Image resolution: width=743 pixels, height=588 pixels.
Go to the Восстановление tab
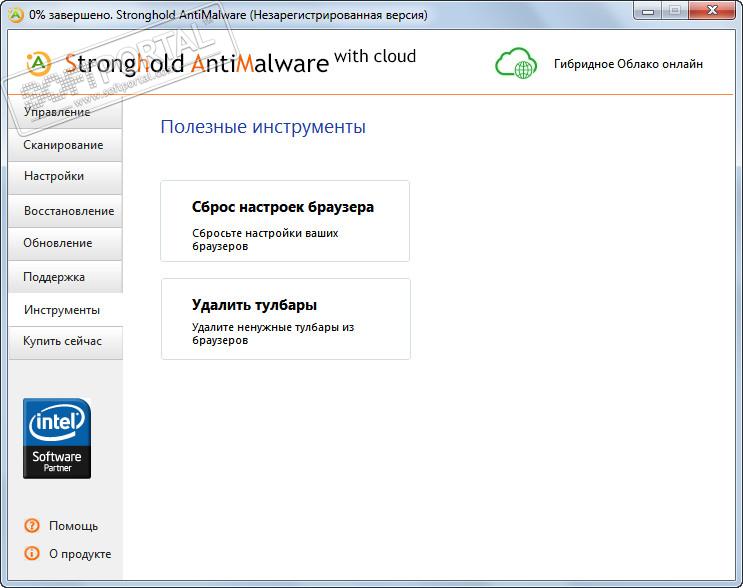(65, 211)
